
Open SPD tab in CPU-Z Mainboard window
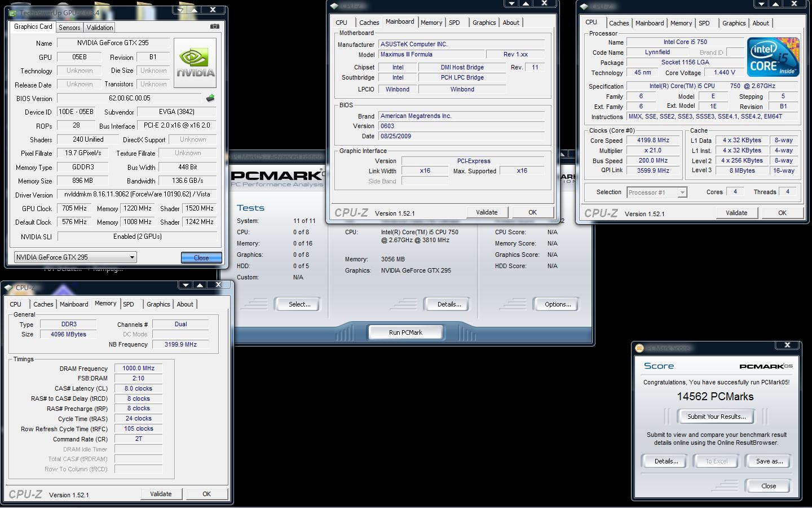click(454, 23)
